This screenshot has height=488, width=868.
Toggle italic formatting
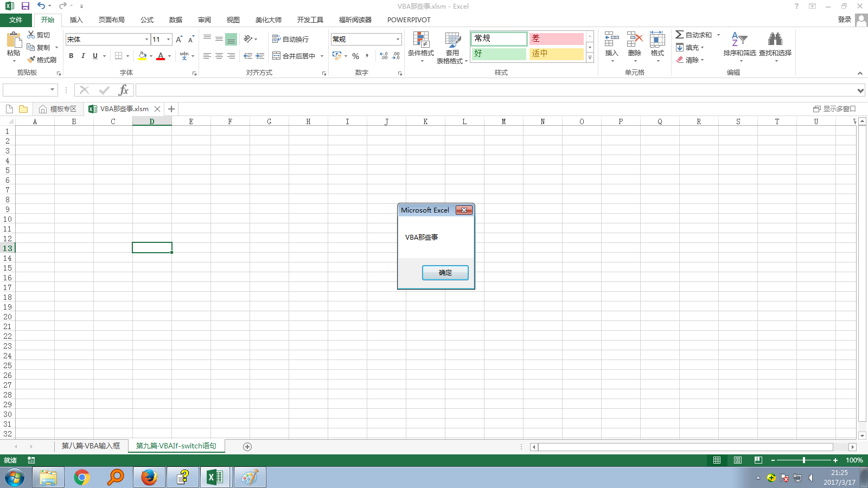coord(83,56)
